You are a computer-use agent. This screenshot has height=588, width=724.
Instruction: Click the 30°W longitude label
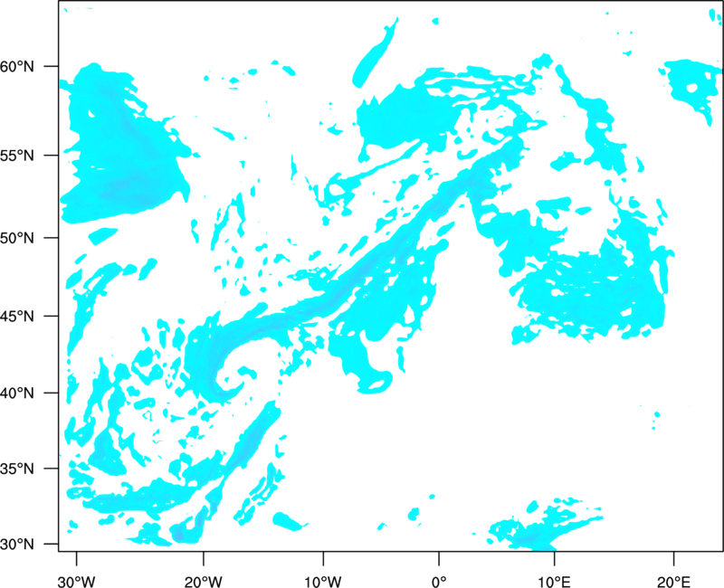76,582
